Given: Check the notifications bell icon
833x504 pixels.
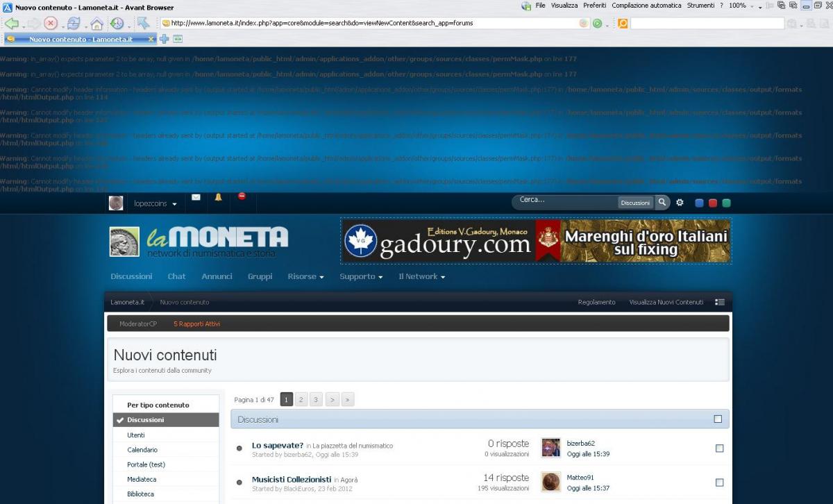Looking at the screenshot, I should 218,198.
